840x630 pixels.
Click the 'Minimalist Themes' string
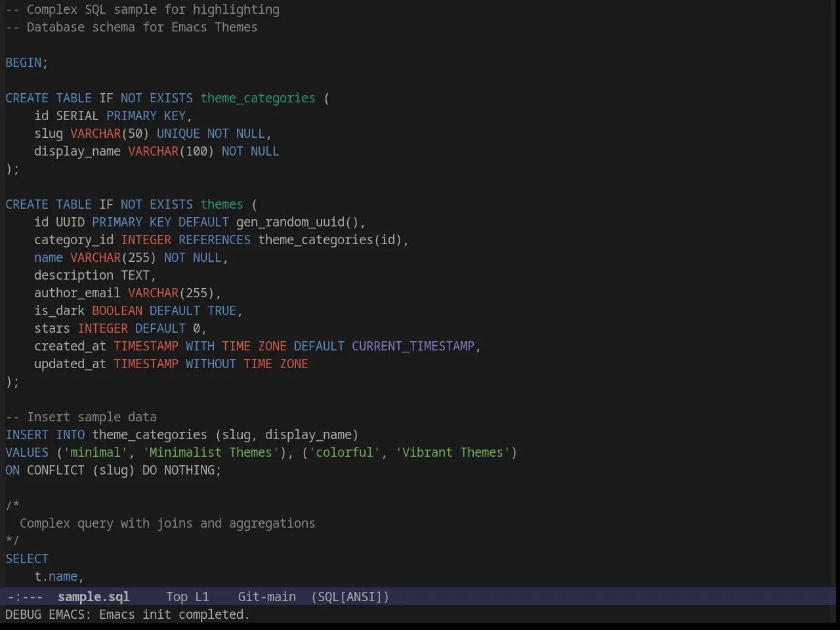point(211,452)
